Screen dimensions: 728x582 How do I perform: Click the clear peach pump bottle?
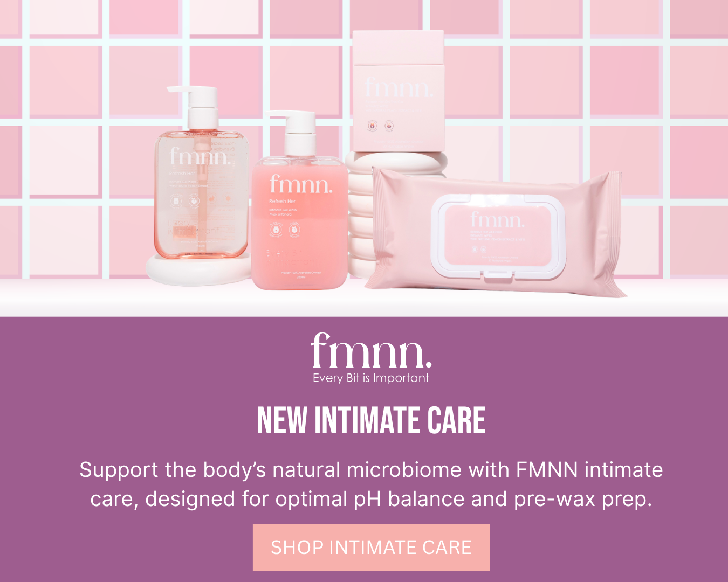(x=202, y=172)
